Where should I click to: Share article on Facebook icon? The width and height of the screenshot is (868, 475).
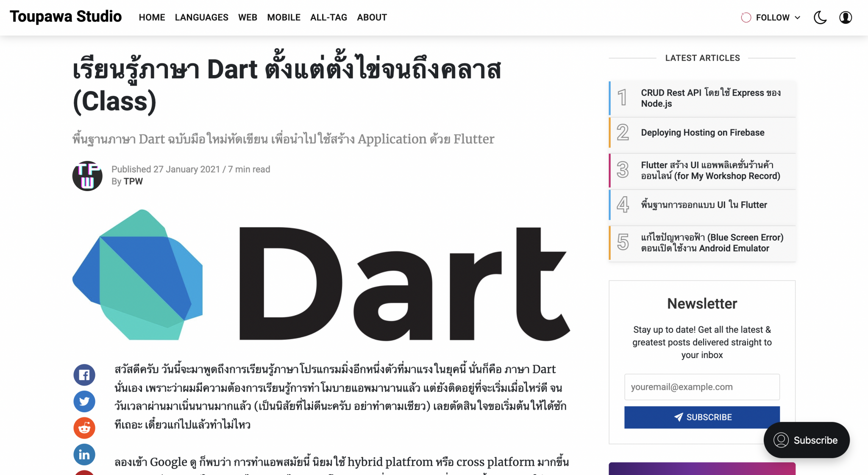[84, 375]
